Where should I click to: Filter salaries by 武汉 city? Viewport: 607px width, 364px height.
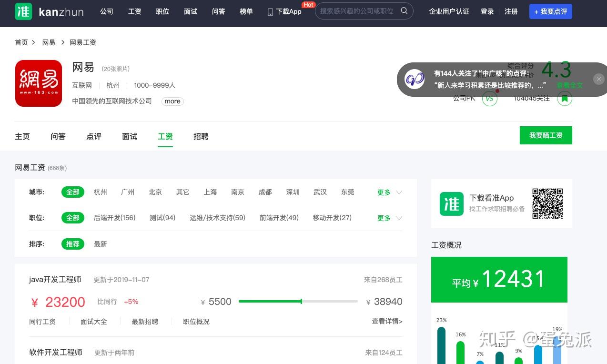click(320, 192)
